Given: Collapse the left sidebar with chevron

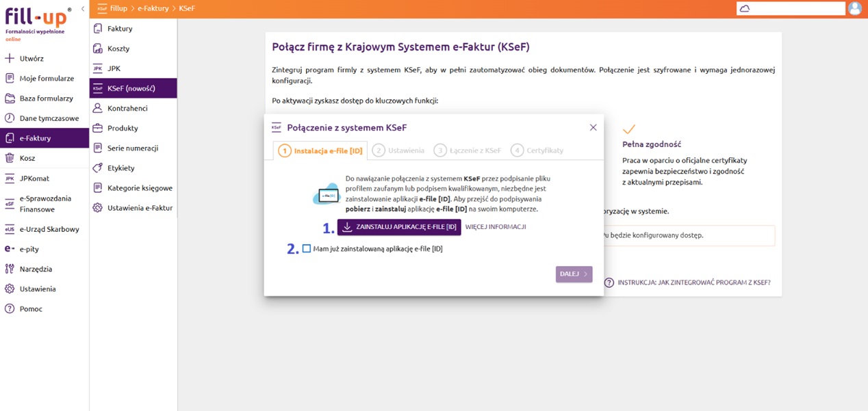Looking at the screenshot, I should pos(83,9).
